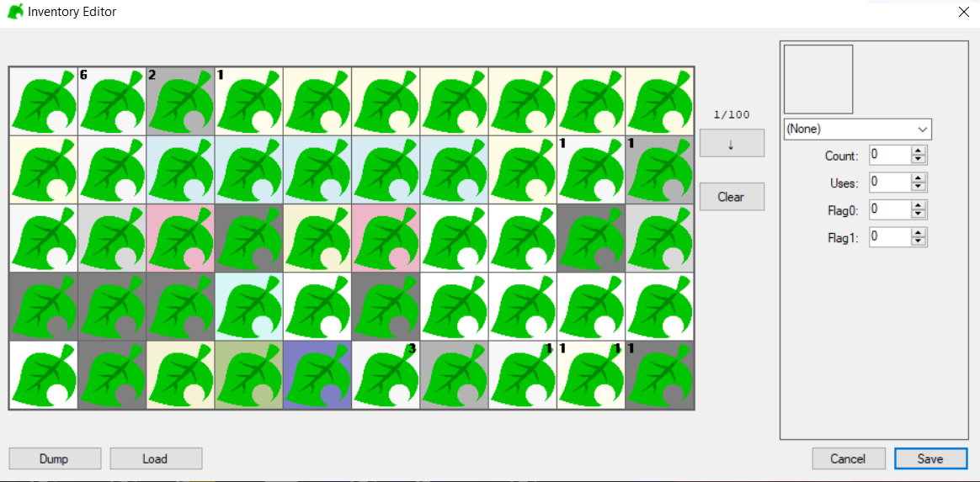Image resolution: width=980 pixels, height=482 pixels.
Task: Select the dark gray leaf between the pink leaves
Action: pos(248,239)
